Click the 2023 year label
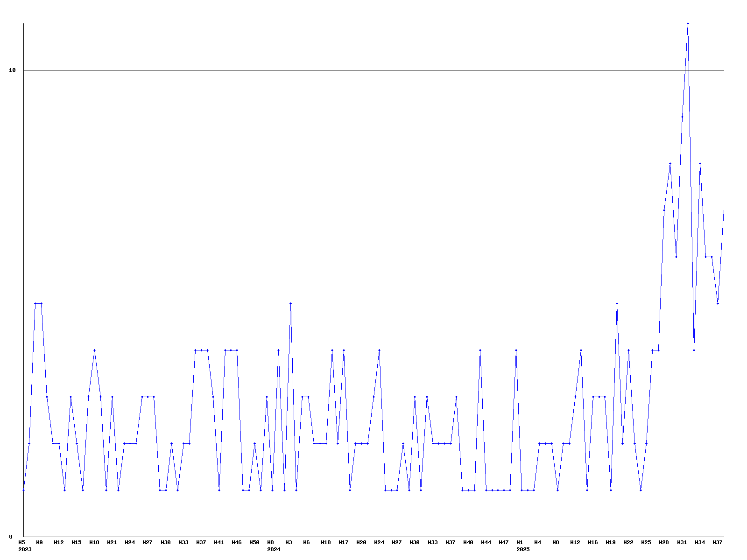The width and height of the screenshot is (747, 560). (25, 550)
